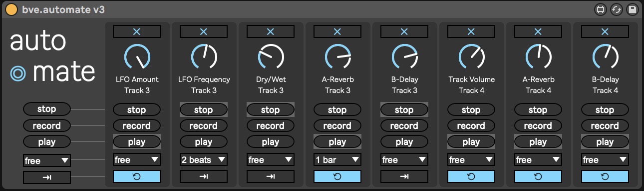The image size is (644, 191).
Task: Click the X above A-Reverb Track 3
Action: pyautogui.click(x=337, y=31)
